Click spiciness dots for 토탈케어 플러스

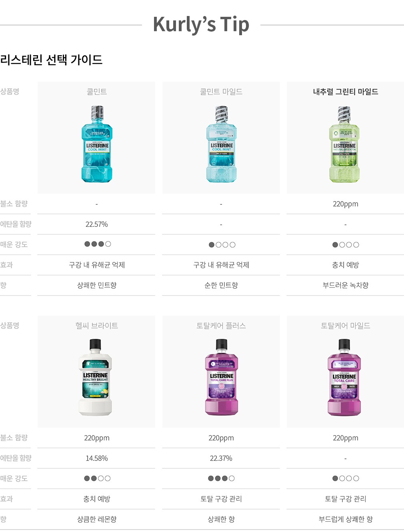pos(221,478)
